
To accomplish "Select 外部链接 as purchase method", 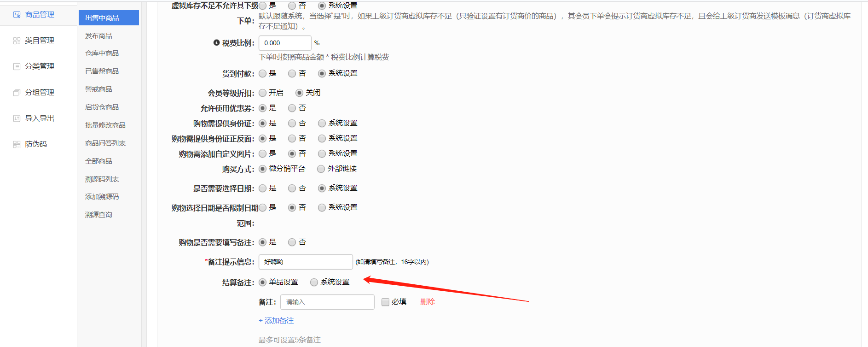I will (x=321, y=169).
